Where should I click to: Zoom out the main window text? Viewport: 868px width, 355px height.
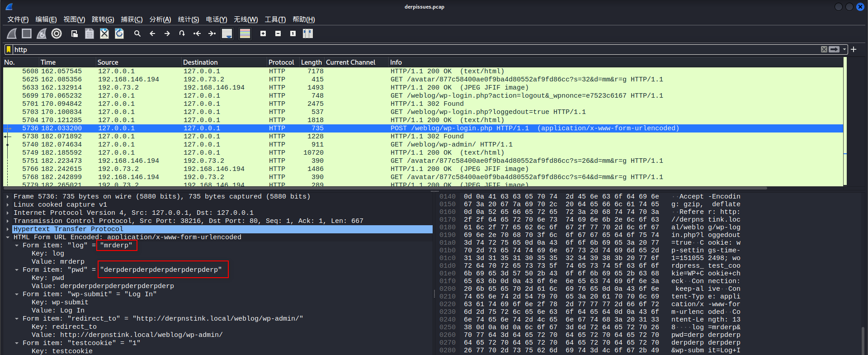coord(278,33)
